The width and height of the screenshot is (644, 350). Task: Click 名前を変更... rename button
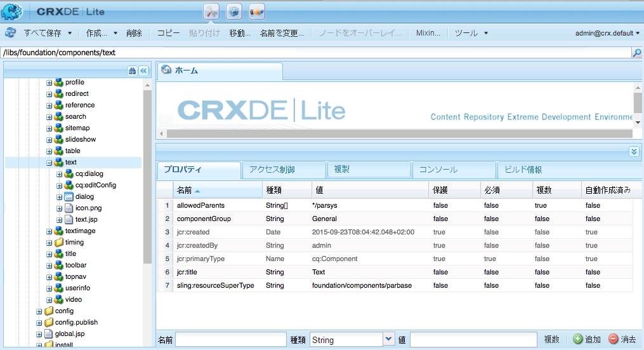tap(282, 33)
